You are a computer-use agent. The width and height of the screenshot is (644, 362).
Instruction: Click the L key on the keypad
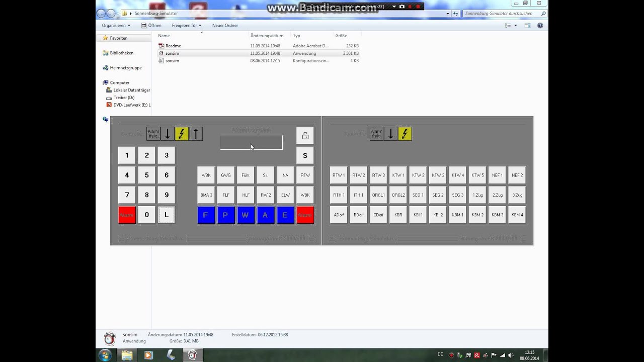[167, 215]
